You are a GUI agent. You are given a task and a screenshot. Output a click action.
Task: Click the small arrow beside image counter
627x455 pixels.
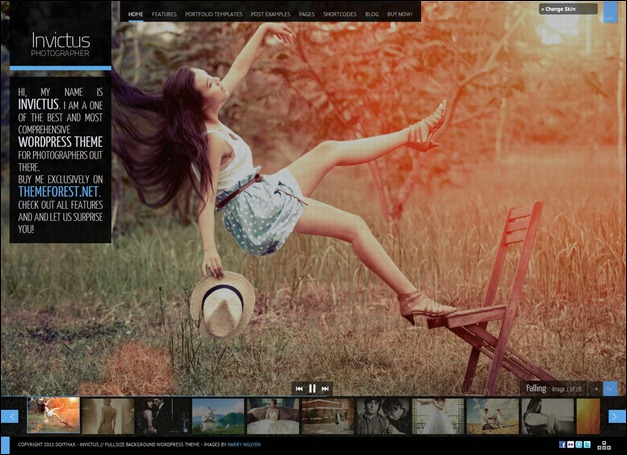point(595,388)
